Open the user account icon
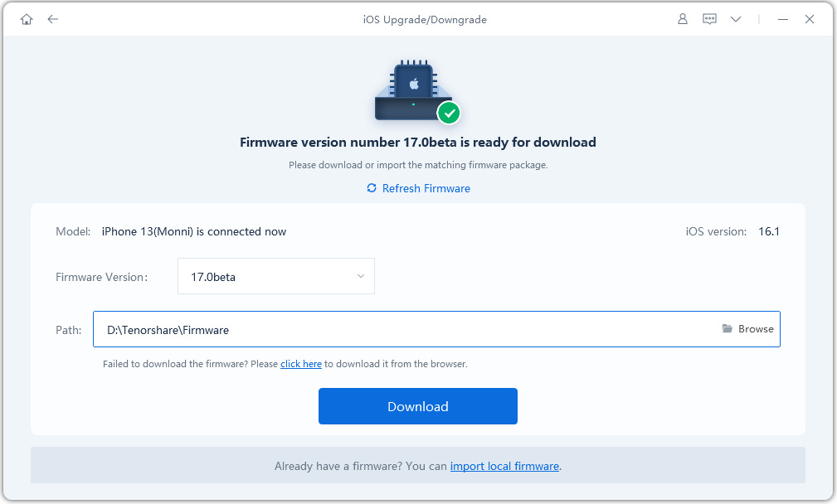The height and width of the screenshot is (504, 837). (682, 19)
